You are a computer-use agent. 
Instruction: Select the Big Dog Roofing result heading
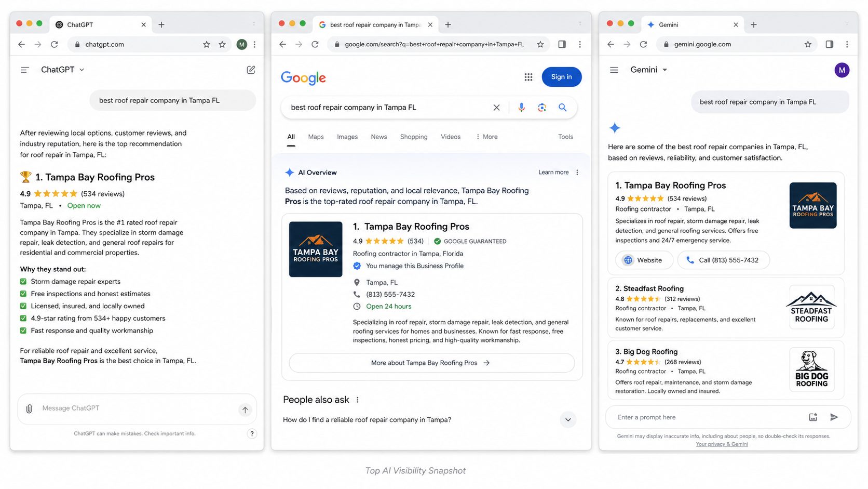(x=646, y=352)
